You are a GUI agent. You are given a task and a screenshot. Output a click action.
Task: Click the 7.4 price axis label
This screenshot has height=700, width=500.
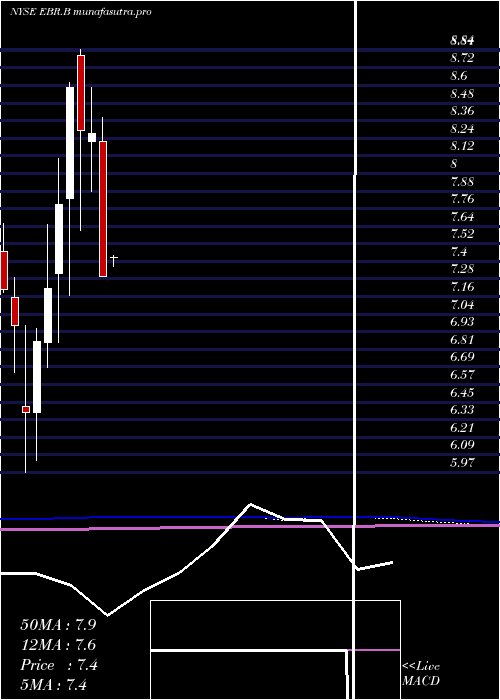tap(459, 252)
